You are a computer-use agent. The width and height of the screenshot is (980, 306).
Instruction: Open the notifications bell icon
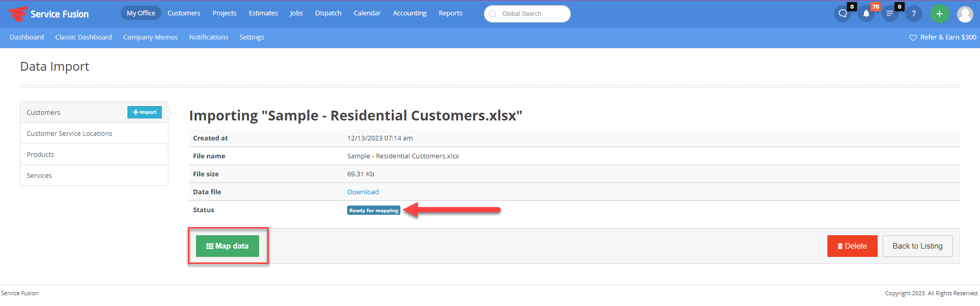tap(866, 14)
